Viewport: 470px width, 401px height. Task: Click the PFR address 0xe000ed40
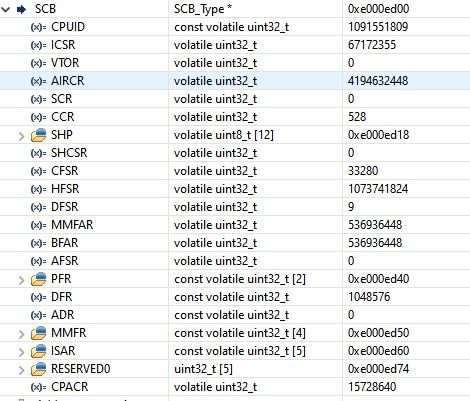pos(378,279)
